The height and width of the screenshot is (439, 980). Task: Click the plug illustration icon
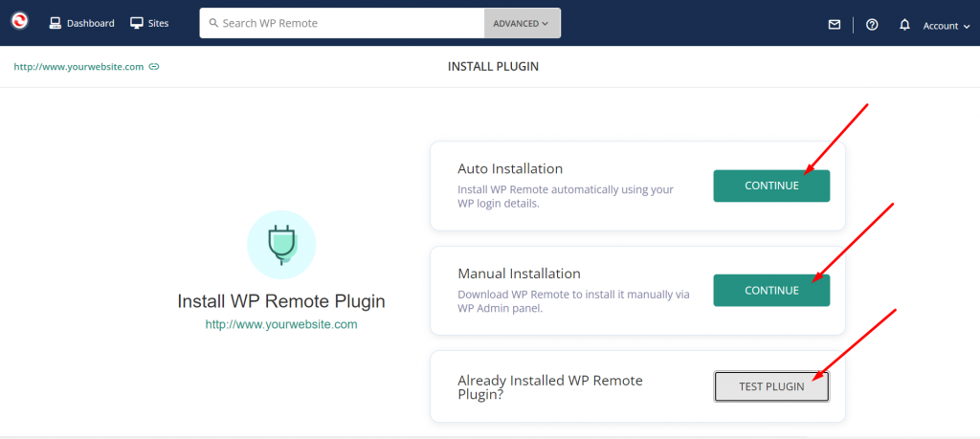281,245
